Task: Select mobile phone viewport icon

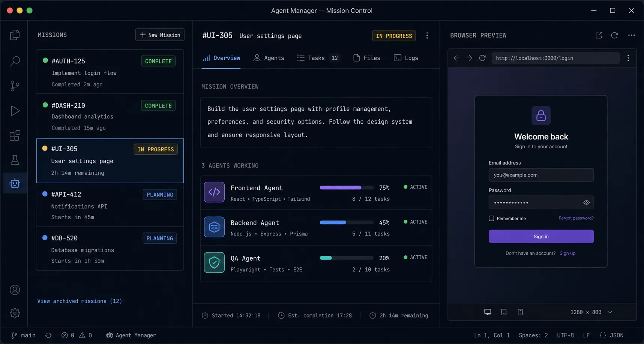Action: pos(520,312)
